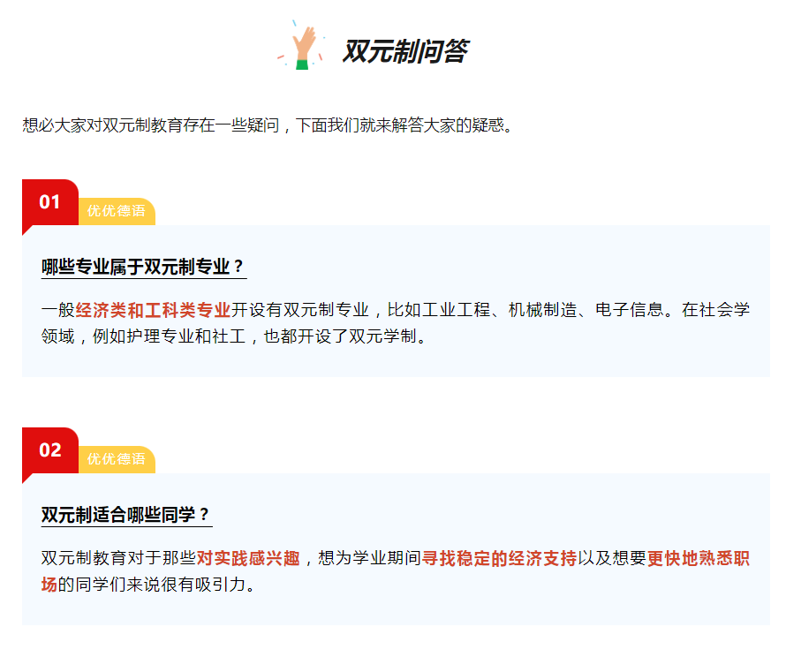Click the raised hand icon beside the title
Screen dimensions: 786x672
(301, 45)
